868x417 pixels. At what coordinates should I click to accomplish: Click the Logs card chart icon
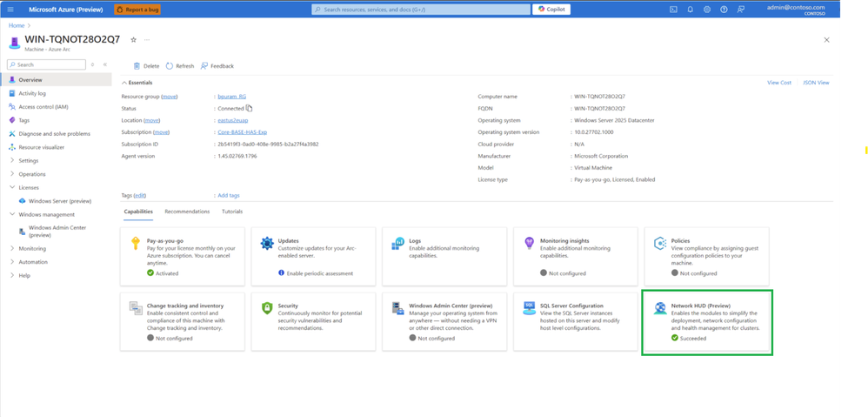398,243
